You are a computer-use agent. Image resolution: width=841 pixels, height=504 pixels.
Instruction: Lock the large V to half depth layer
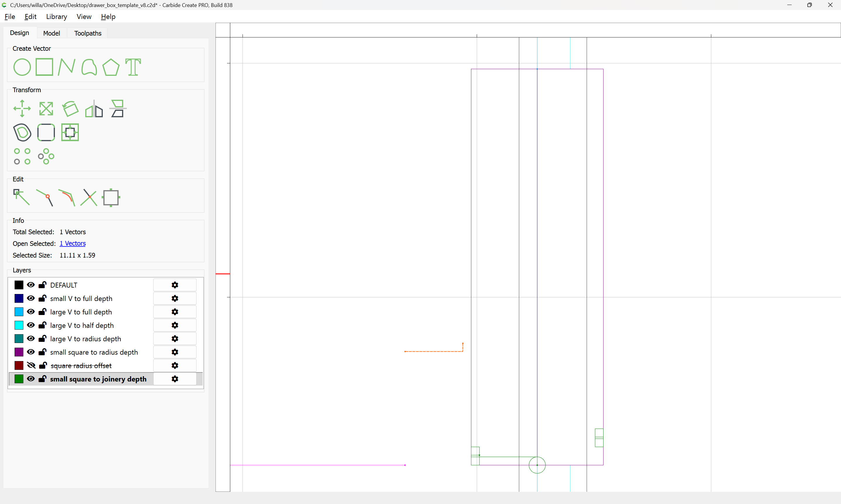tap(43, 325)
